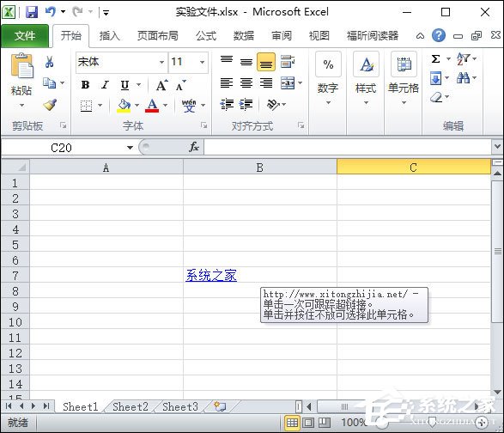This screenshot has width=504, height=433.
Task: Open the 单元格 cells group dropdown
Action: click(x=404, y=102)
